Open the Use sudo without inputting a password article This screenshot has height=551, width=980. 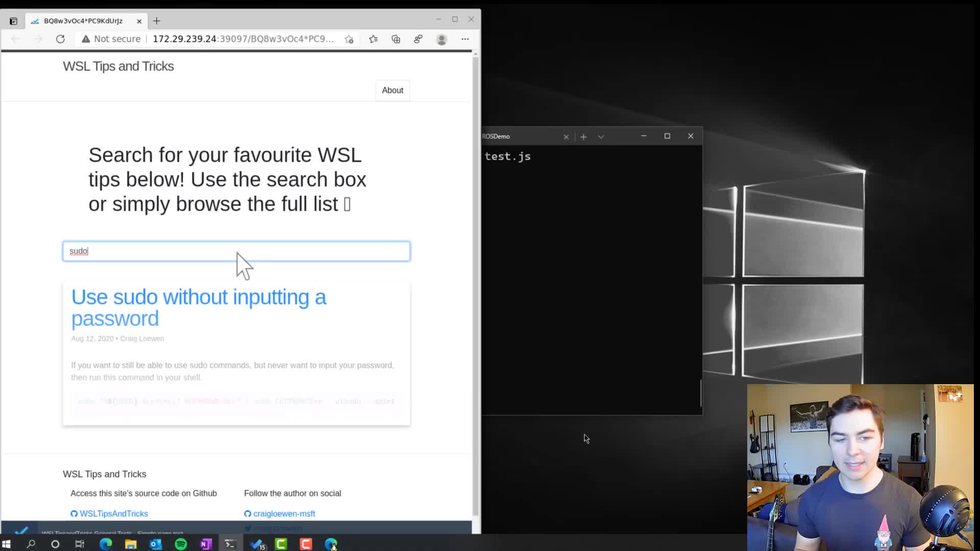199,307
